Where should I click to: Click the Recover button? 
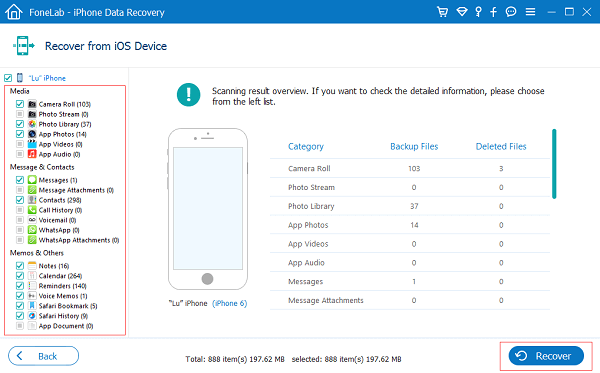pos(546,356)
